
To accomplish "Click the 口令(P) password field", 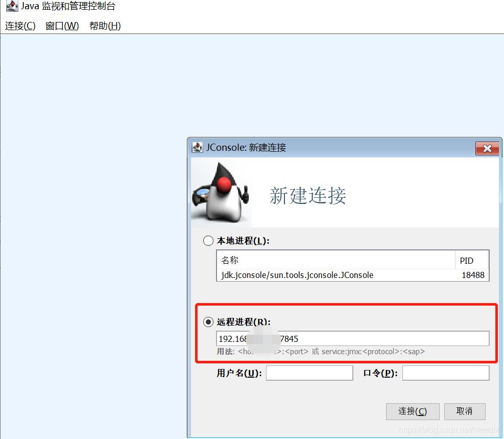I will (x=446, y=373).
